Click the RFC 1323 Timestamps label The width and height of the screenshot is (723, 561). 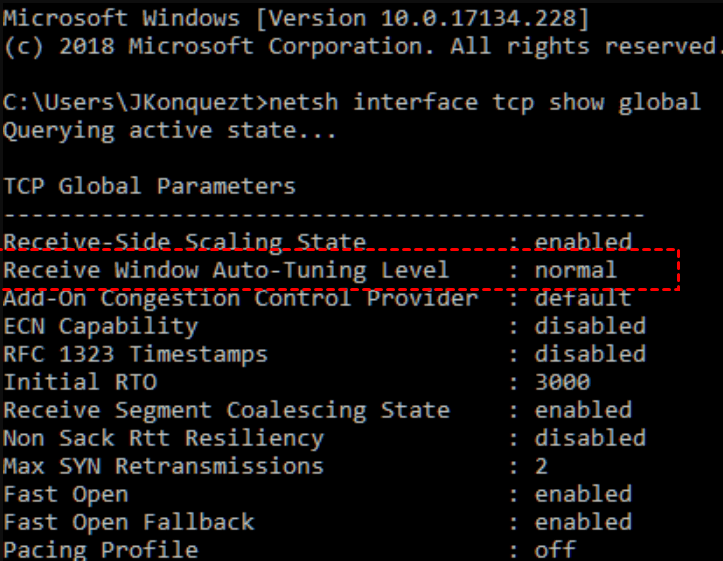pyautogui.click(x=136, y=354)
